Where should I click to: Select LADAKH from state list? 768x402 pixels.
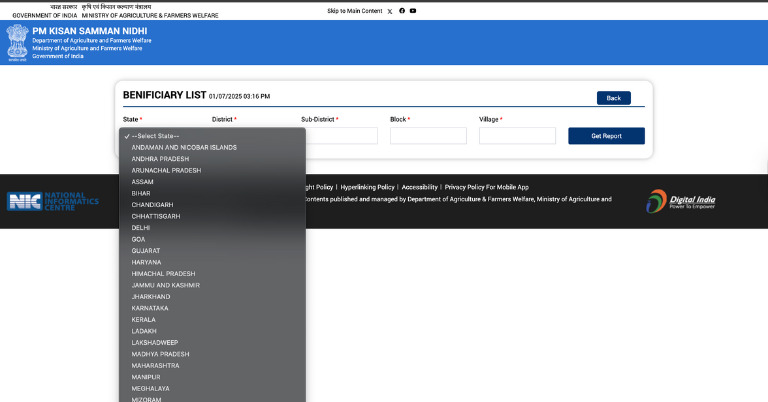tap(212, 331)
